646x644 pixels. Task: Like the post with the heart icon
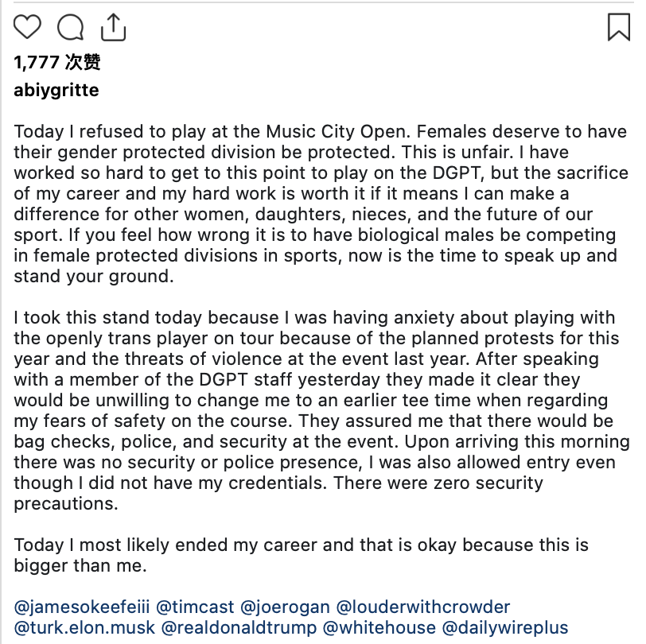pos(27,27)
